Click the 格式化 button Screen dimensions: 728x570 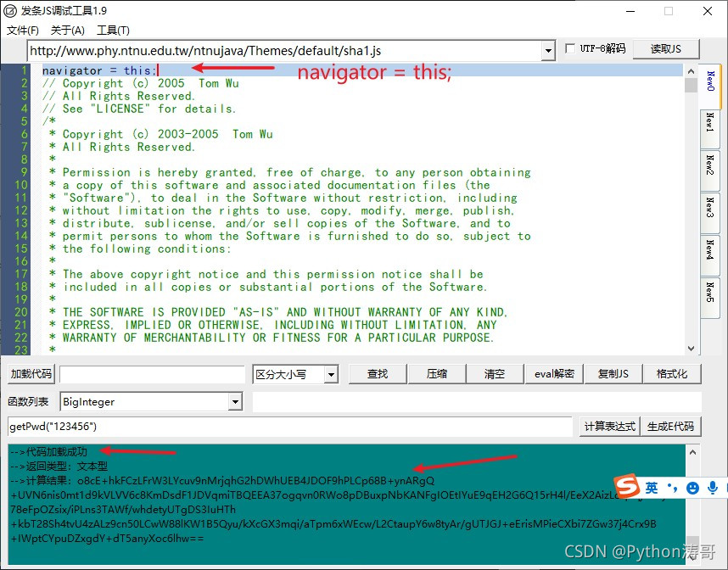click(x=672, y=374)
